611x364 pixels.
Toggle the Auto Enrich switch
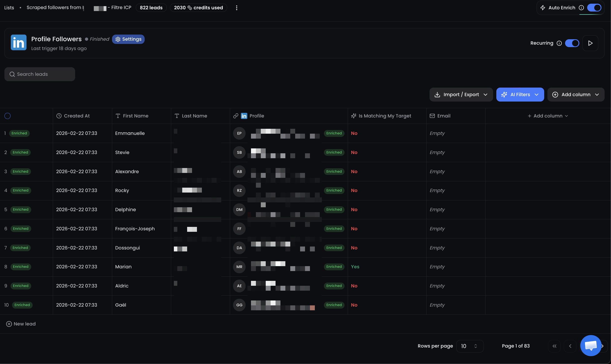pos(594,8)
